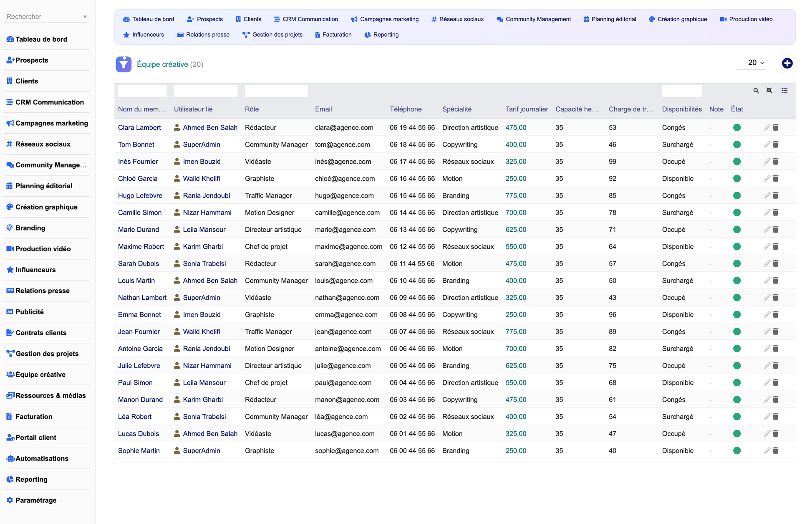Open Planning éditorial tab in top bar
Screen dimensions: 812x524
609,19
